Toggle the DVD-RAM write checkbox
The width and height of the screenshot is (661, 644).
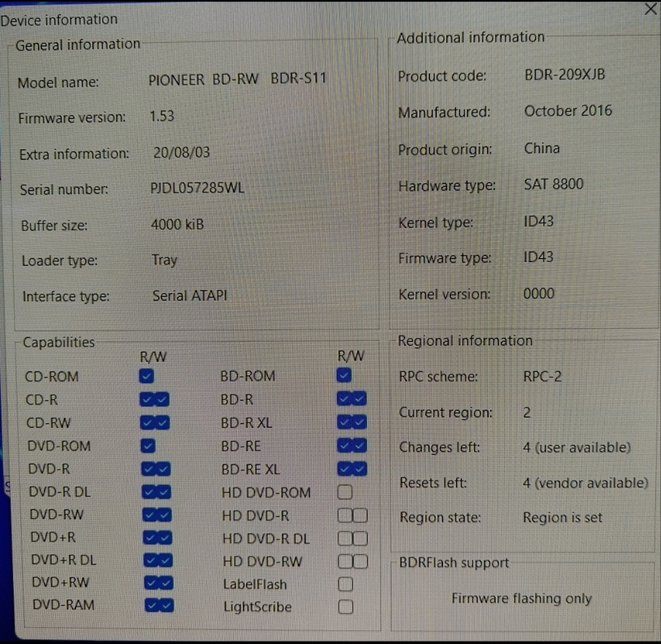pyautogui.click(x=167, y=605)
